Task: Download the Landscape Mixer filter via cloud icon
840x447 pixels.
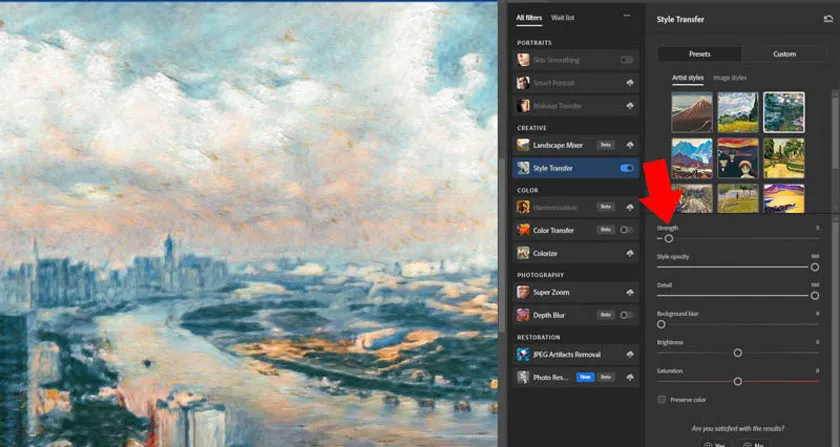Action: tap(629, 145)
